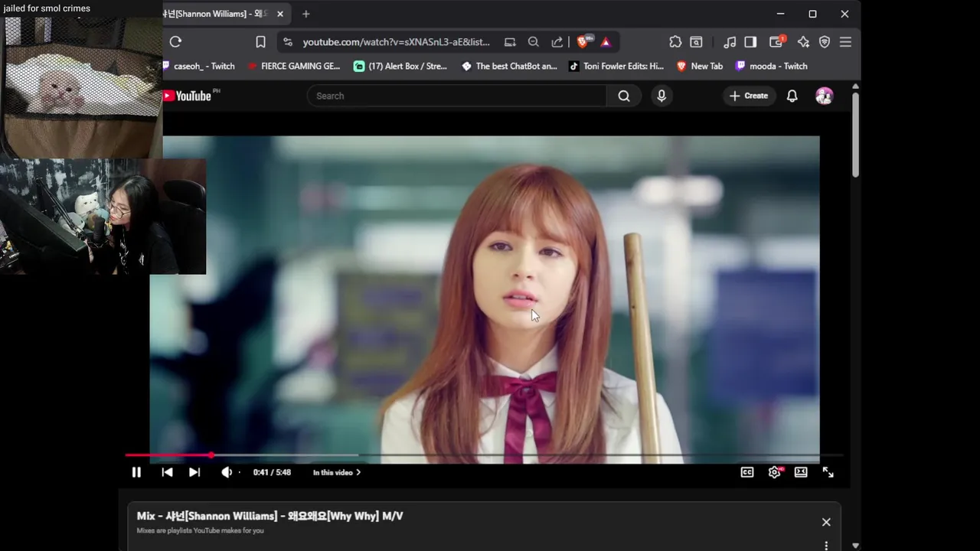Bookmark this page with the bookmark icon
The height and width of the screenshot is (551, 980).
260,42
